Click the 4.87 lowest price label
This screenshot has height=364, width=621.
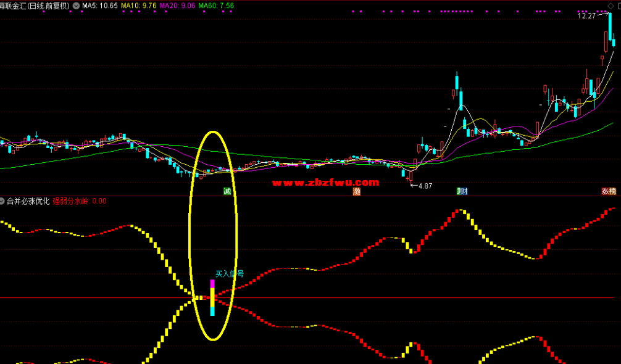click(425, 186)
